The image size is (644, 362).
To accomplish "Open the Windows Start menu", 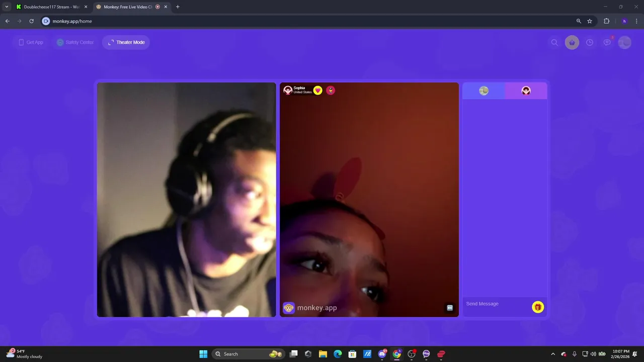I will point(203,354).
